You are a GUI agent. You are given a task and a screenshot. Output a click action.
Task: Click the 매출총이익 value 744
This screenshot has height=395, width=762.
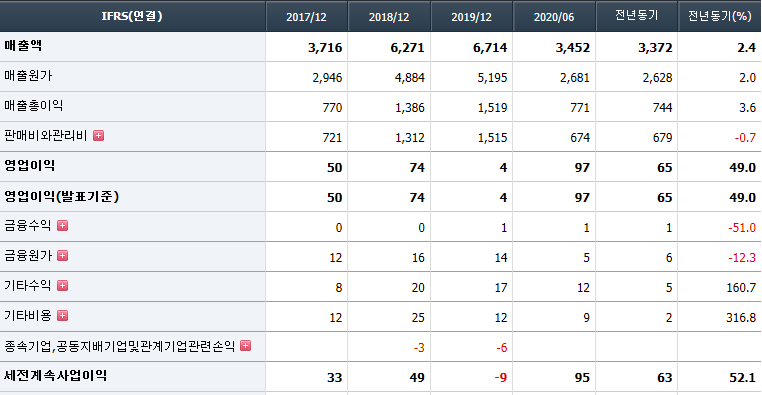(662, 107)
